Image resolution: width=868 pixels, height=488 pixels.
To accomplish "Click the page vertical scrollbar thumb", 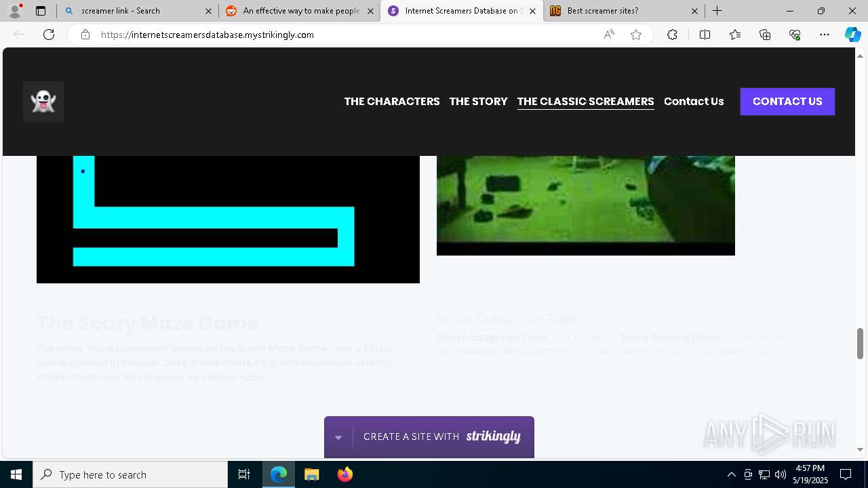I will pos(861,343).
